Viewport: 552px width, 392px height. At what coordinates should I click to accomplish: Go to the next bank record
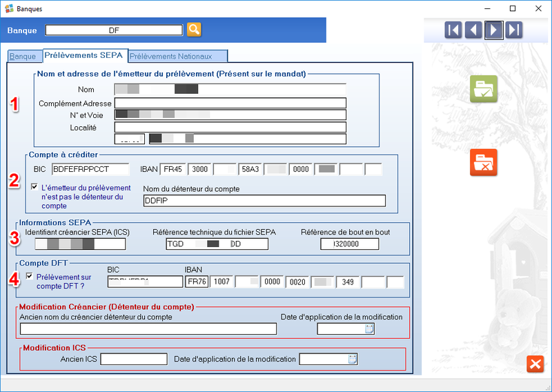493,30
